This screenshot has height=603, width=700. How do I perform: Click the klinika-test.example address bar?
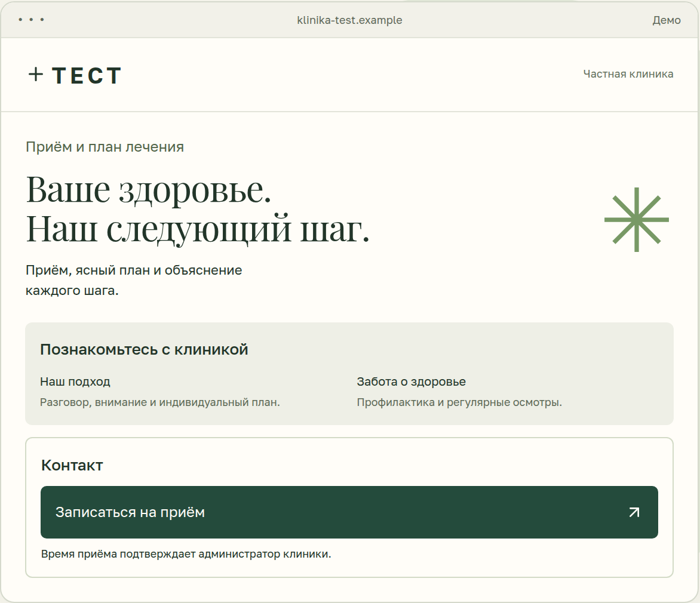349,20
